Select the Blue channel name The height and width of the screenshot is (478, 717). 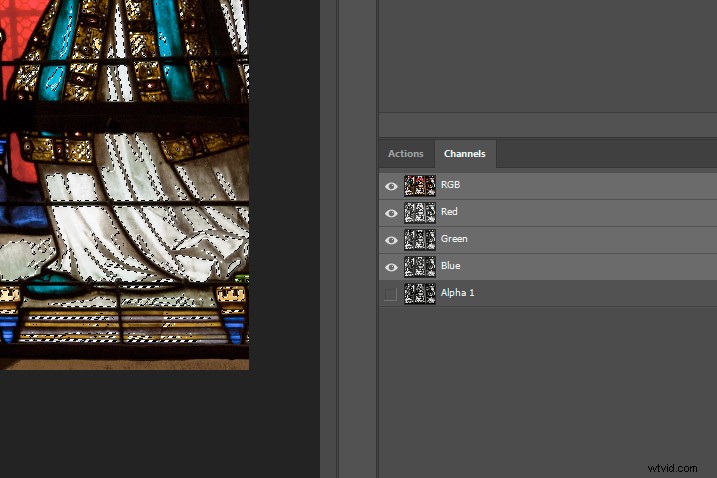click(x=450, y=266)
